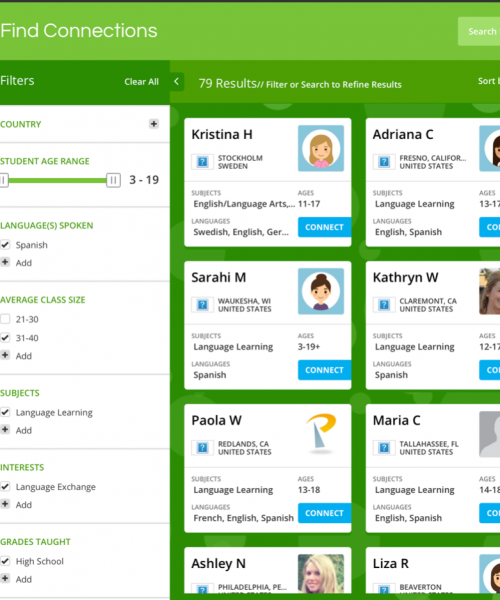Open Maria C's profile name
Image resolution: width=500 pixels, height=600 pixels.
click(396, 421)
